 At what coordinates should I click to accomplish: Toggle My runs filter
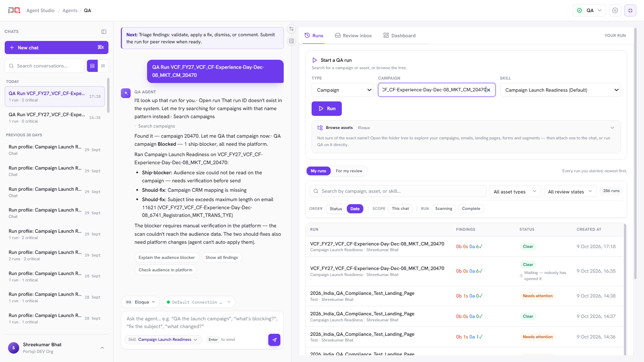(x=318, y=171)
